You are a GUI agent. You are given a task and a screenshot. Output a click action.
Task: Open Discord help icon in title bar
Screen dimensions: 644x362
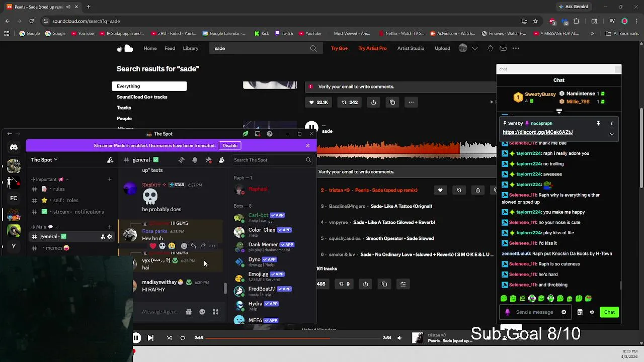point(270,134)
